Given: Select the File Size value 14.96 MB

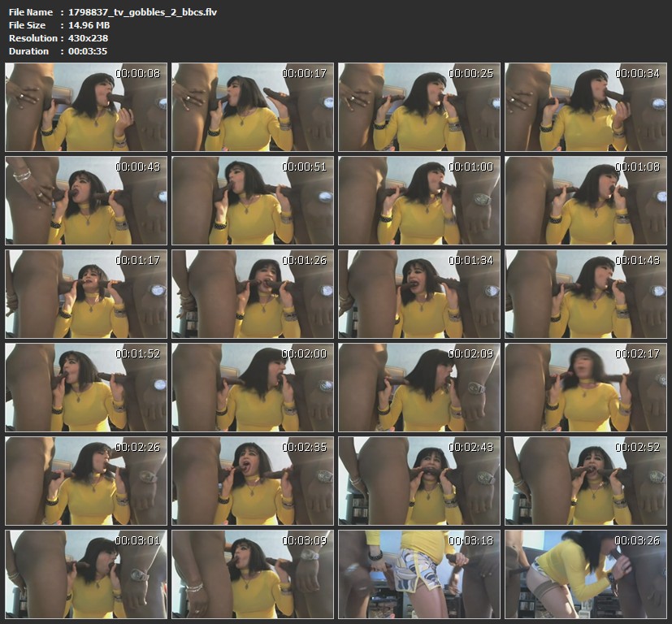Looking at the screenshot, I should click(89, 25).
